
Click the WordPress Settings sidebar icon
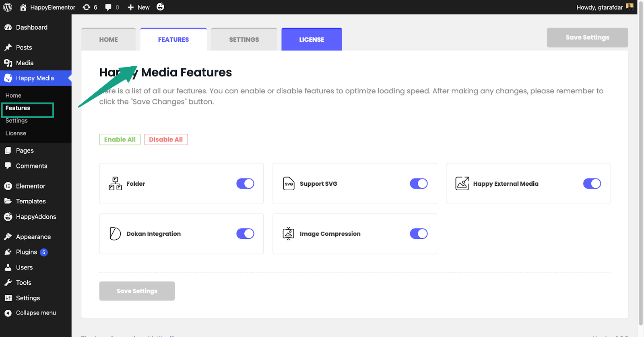click(8, 298)
